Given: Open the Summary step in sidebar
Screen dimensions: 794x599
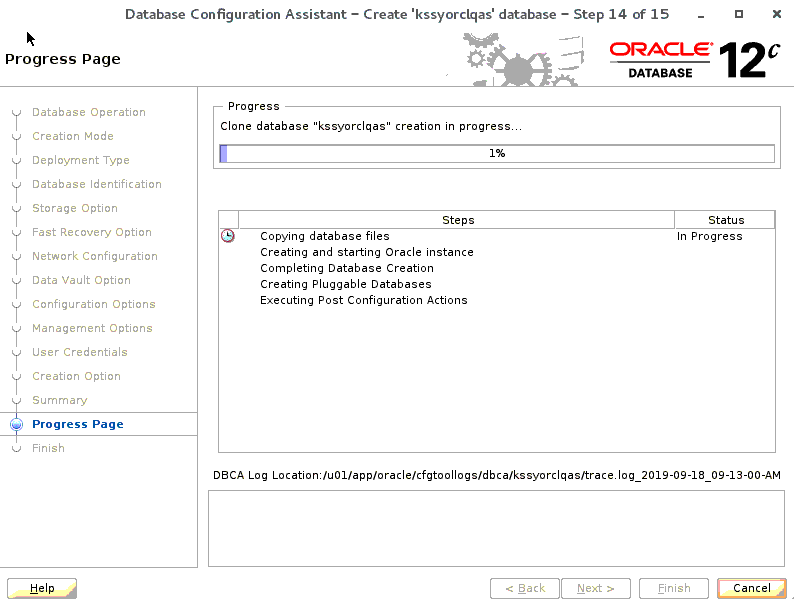Looking at the screenshot, I should [59, 400].
